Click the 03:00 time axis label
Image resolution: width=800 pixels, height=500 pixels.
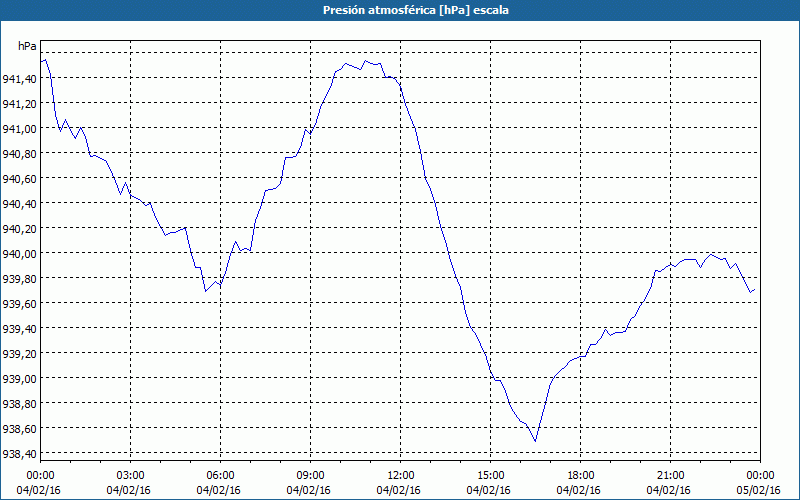(x=131, y=476)
